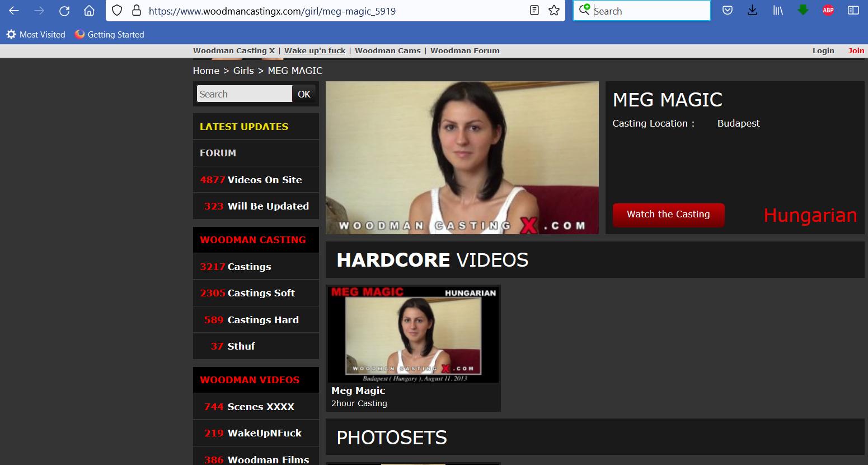Show site security info via padlock
The image size is (868, 465).
136,11
